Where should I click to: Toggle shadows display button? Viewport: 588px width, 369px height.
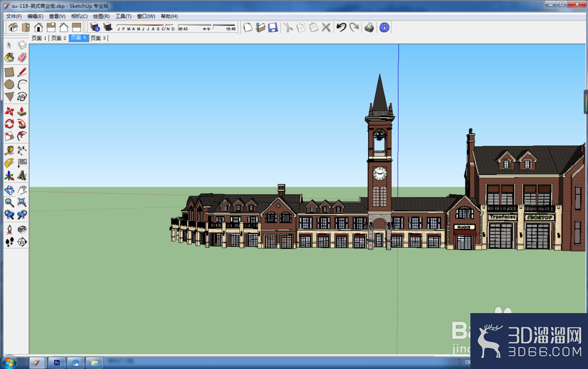tap(108, 27)
